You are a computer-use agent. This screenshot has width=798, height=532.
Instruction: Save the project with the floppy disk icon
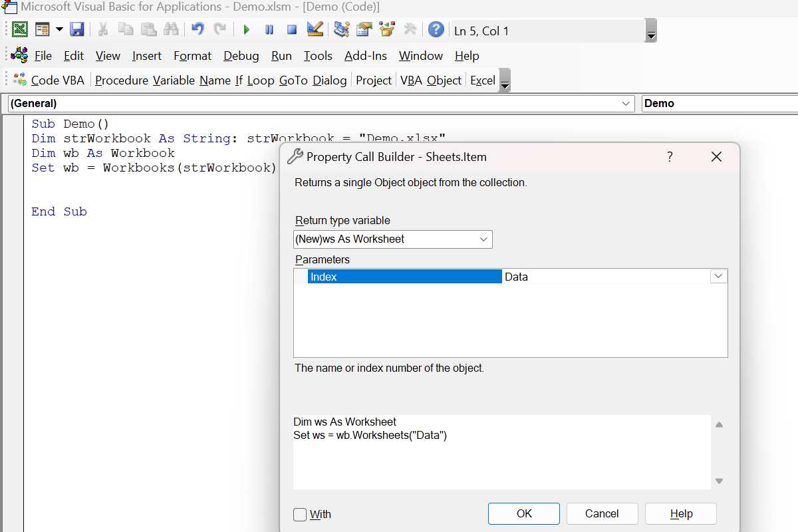tap(77, 29)
